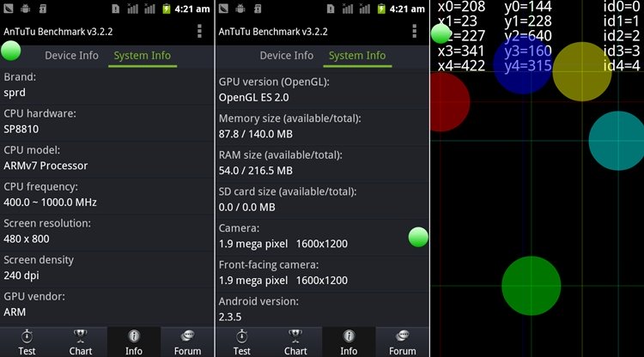Select System Info tab on left screen
644x357 pixels.
click(143, 56)
